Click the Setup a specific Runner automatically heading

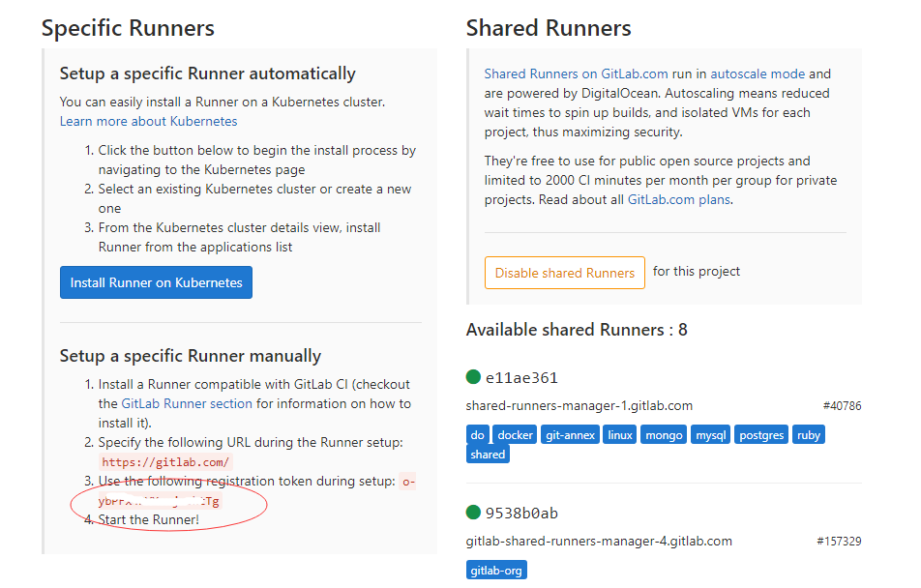pos(208,73)
